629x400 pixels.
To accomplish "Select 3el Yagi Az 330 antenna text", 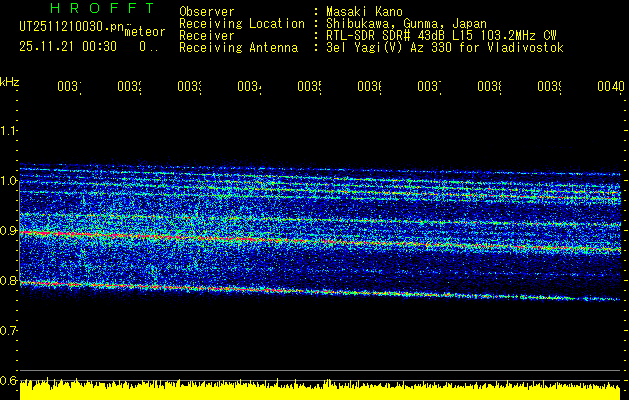I will click(445, 48).
